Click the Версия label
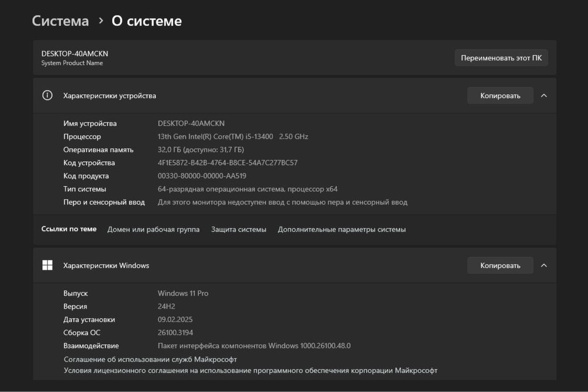588x392 pixels. [75, 306]
